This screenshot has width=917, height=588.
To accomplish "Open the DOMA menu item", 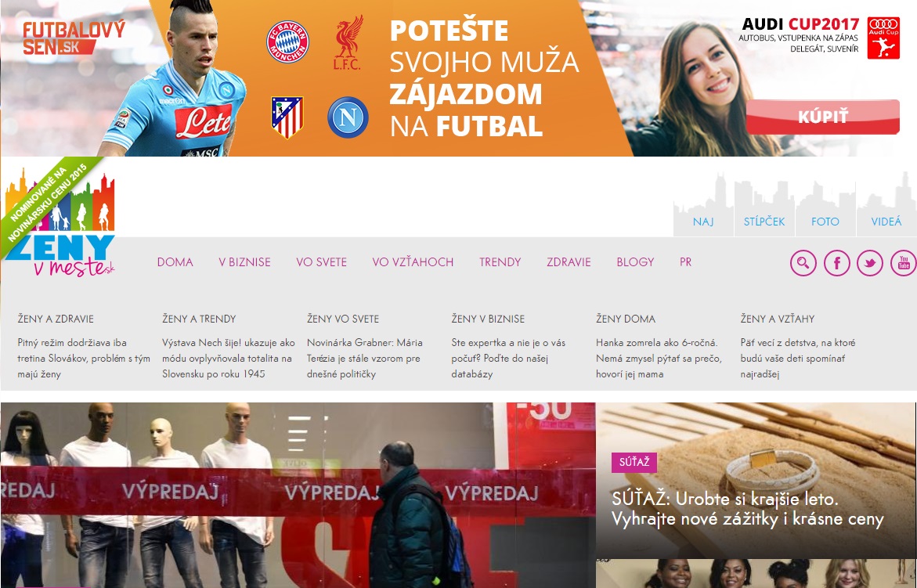I will click(x=175, y=262).
